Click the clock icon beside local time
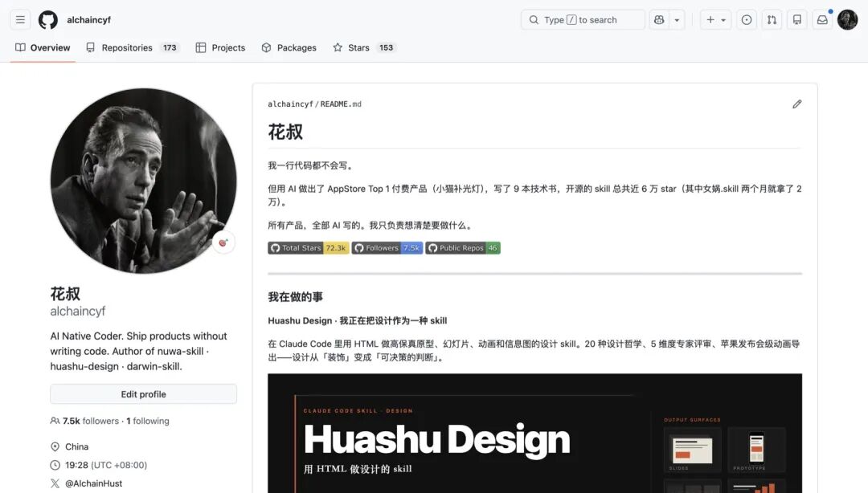868x493 pixels. pyautogui.click(x=55, y=465)
